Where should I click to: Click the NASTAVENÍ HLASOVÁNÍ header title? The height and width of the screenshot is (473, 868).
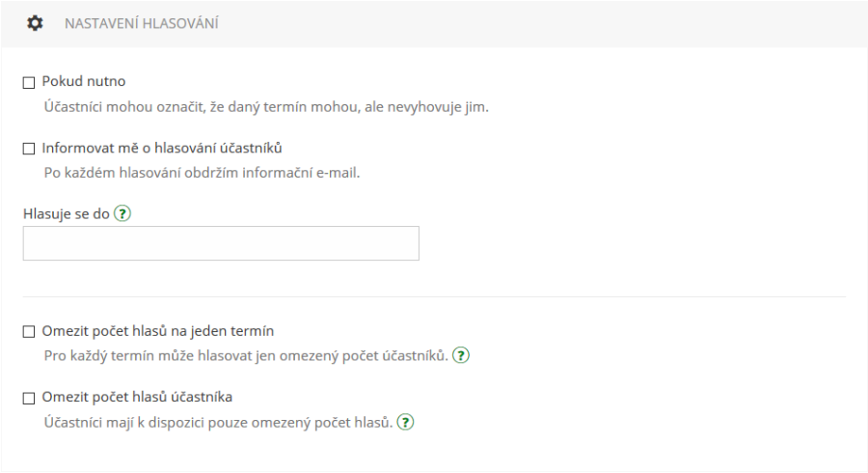tap(142, 23)
